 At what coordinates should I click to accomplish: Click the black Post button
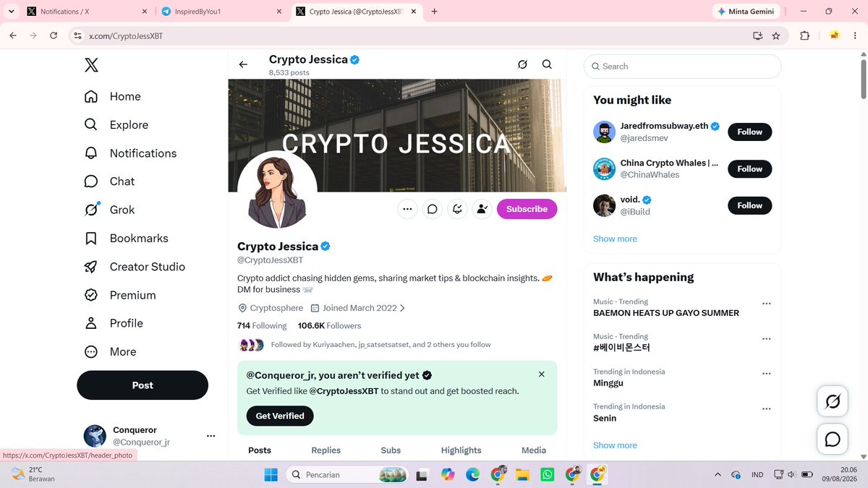[x=142, y=385]
